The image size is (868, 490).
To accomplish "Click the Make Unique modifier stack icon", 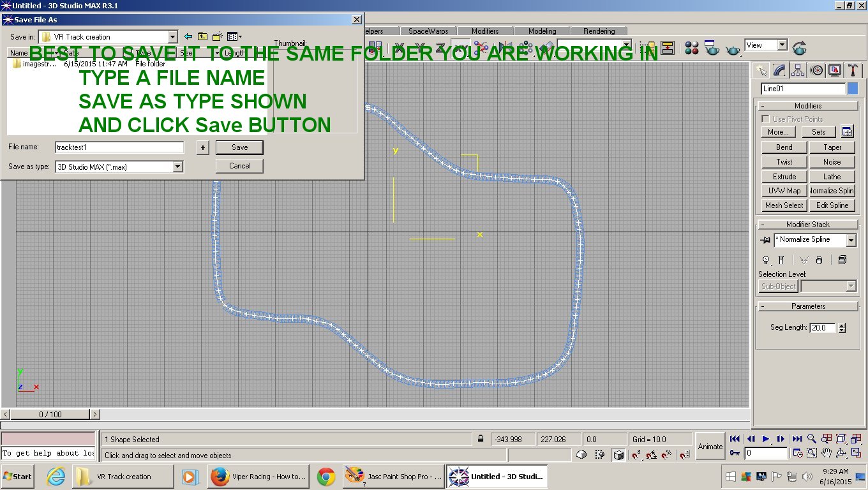I will (804, 260).
